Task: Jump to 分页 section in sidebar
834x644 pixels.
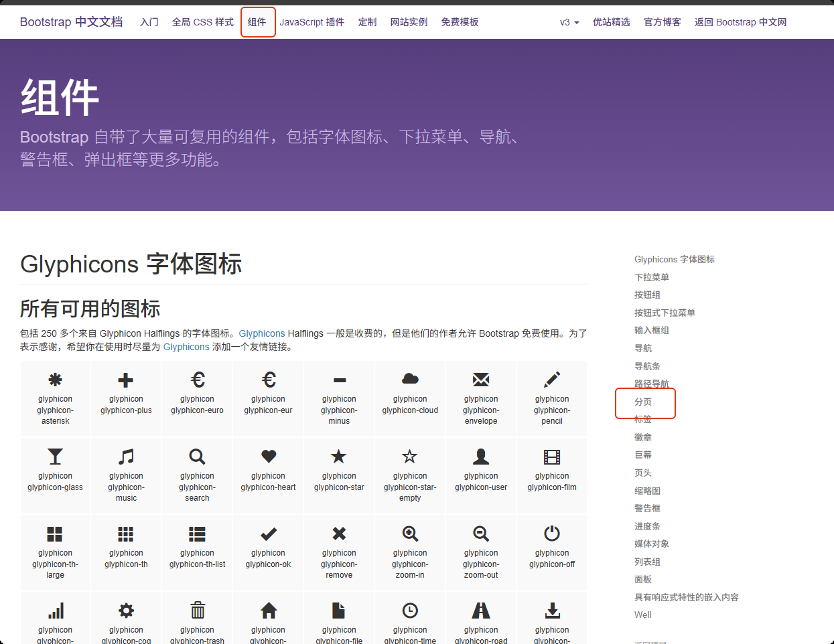Action: pyautogui.click(x=643, y=402)
